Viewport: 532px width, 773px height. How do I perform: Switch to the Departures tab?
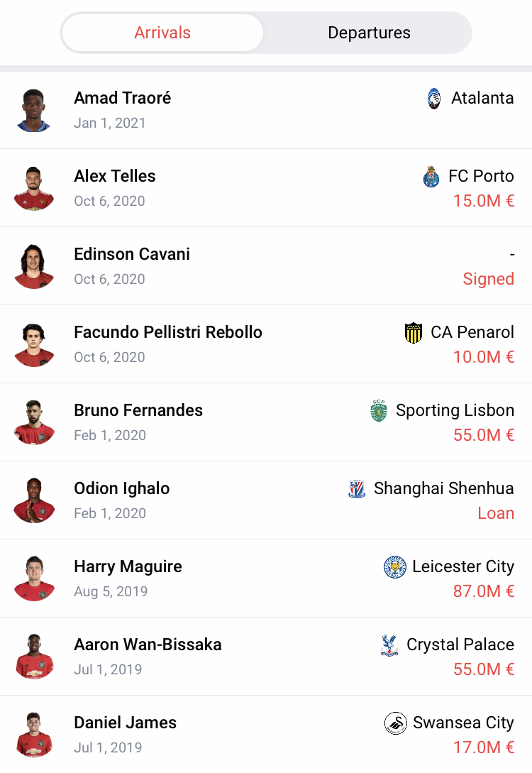369,33
